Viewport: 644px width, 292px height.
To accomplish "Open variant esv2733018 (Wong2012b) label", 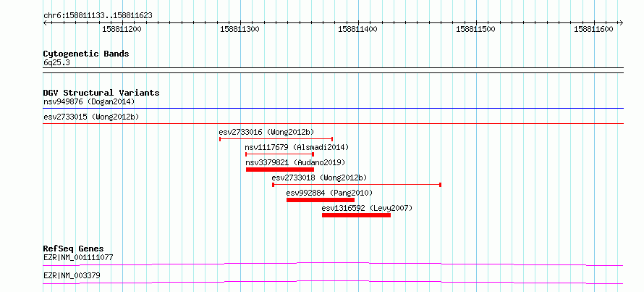I will pyautogui.click(x=319, y=178).
